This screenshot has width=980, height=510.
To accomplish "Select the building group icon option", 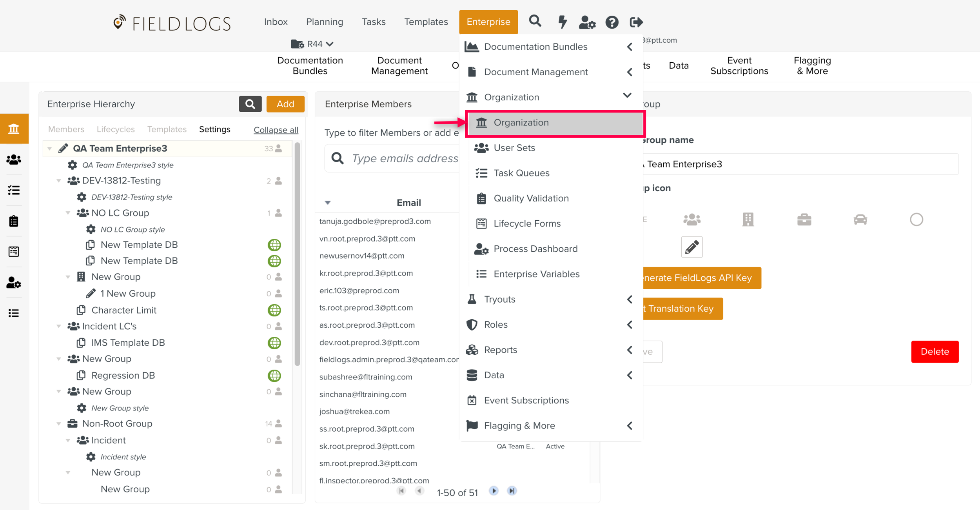I will tap(748, 219).
